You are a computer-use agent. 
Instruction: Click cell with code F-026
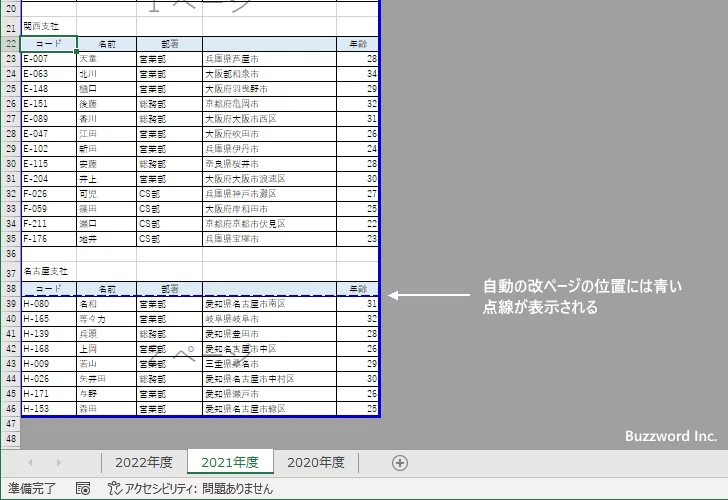[x=49, y=194]
